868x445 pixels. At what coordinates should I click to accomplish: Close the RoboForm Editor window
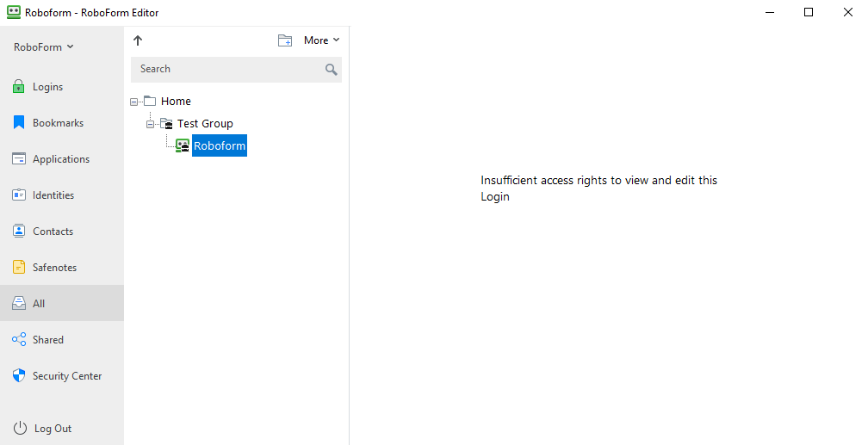pos(847,12)
